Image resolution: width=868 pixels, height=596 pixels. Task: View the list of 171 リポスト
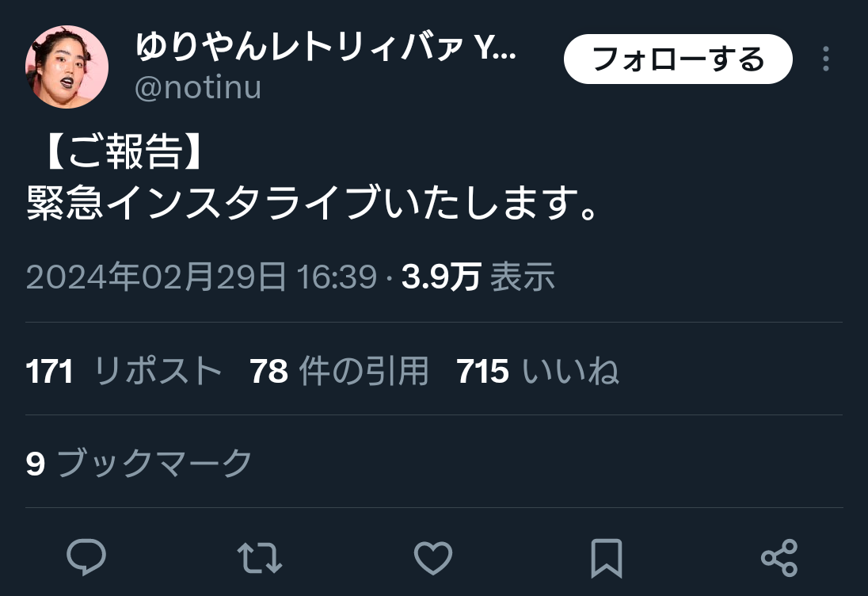(x=124, y=371)
